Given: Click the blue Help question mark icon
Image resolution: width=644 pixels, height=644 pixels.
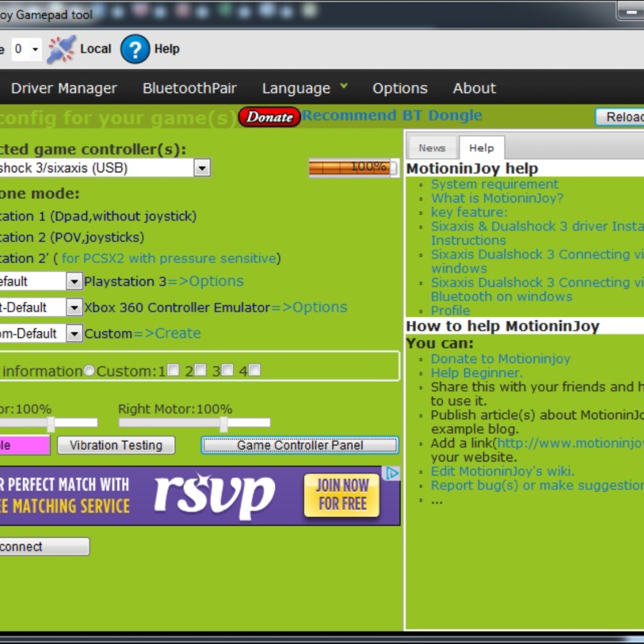Looking at the screenshot, I should coord(135,49).
